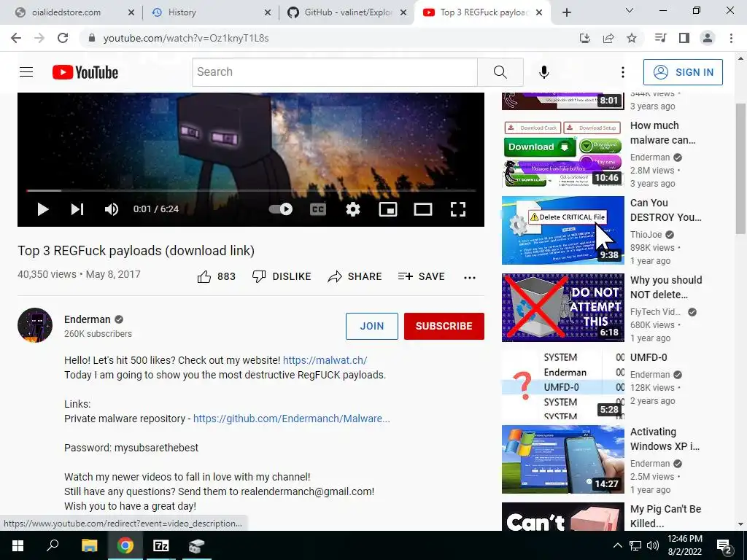747x560 pixels.
Task: Open the Share dialog
Action: [355, 276]
